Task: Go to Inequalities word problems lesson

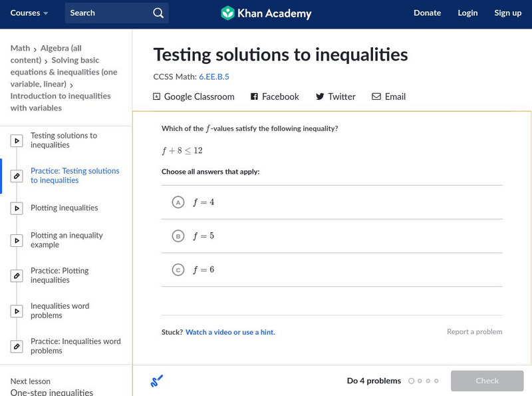Action: click(60, 311)
